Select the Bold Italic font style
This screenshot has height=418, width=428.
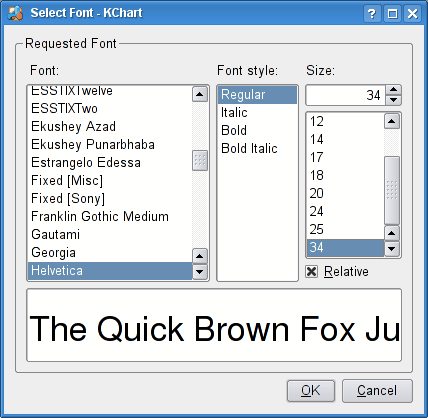[x=249, y=148]
